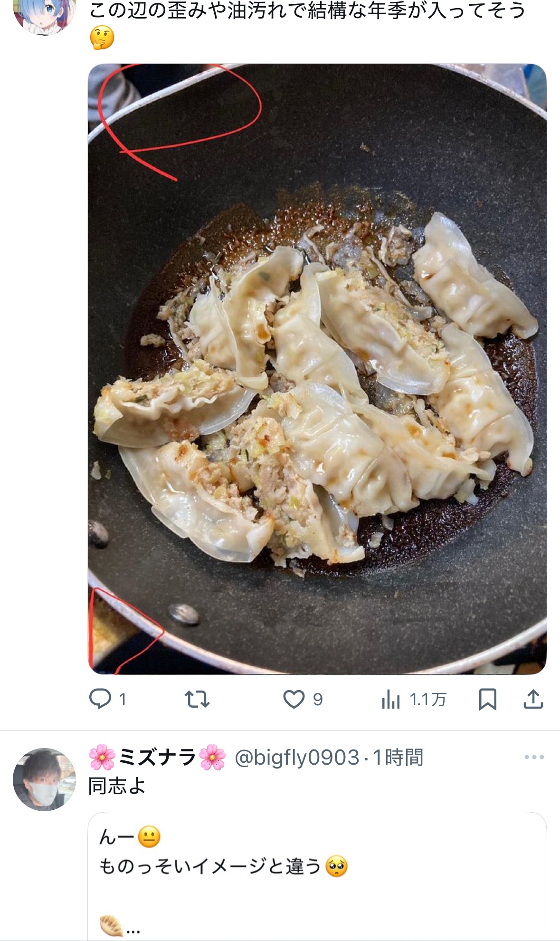The width and height of the screenshot is (560, 941).
Task: Open the three-dot menu on ミズナラ's reply
Action: [534, 757]
